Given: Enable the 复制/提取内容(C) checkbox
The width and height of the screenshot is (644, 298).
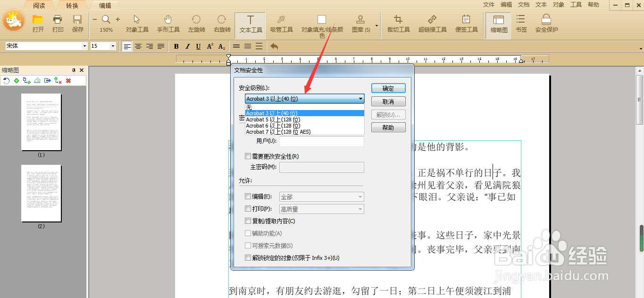Looking at the screenshot, I should click(248, 221).
